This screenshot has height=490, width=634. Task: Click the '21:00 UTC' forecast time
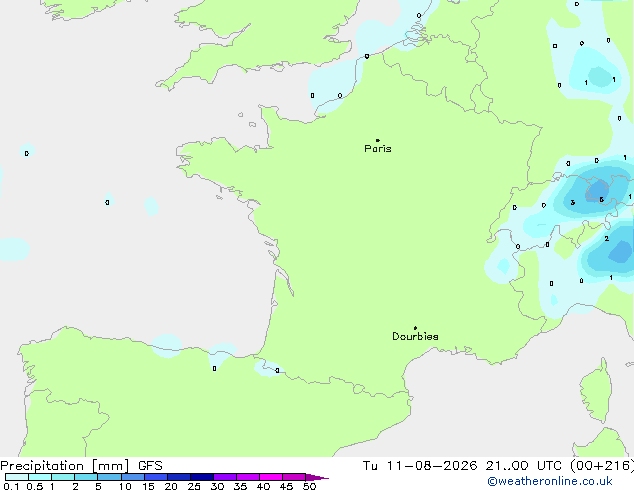coord(523,466)
